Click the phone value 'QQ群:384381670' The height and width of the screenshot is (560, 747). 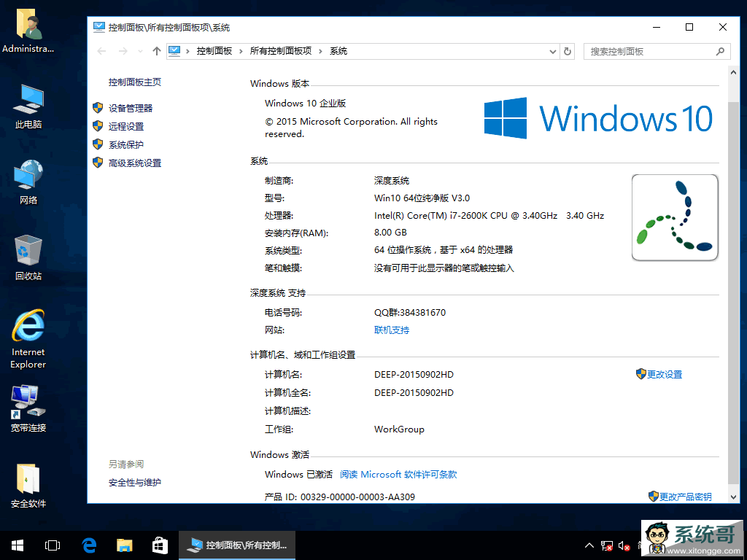(410, 312)
